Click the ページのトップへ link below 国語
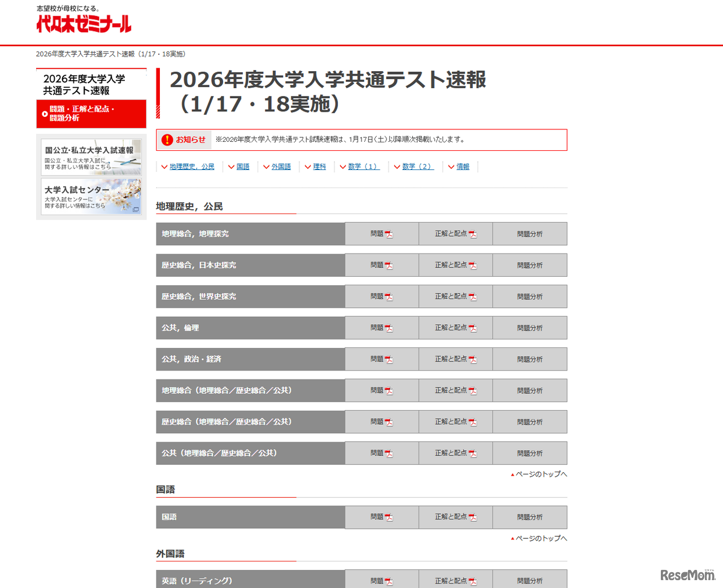 pos(538,538)
